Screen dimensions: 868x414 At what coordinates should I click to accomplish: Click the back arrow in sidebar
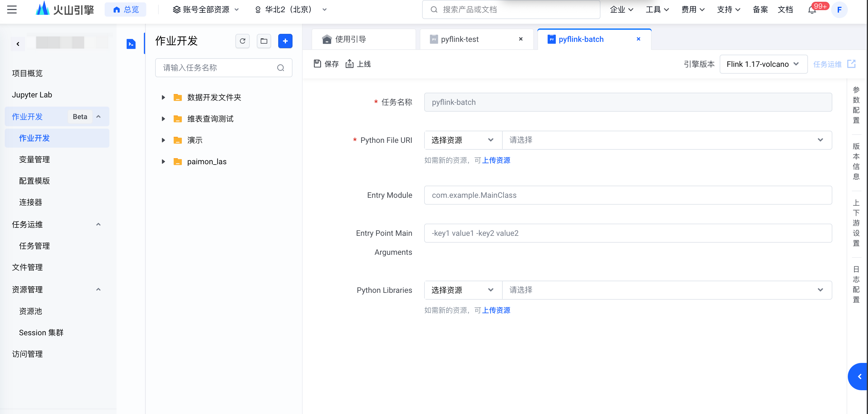click(18, 44)
